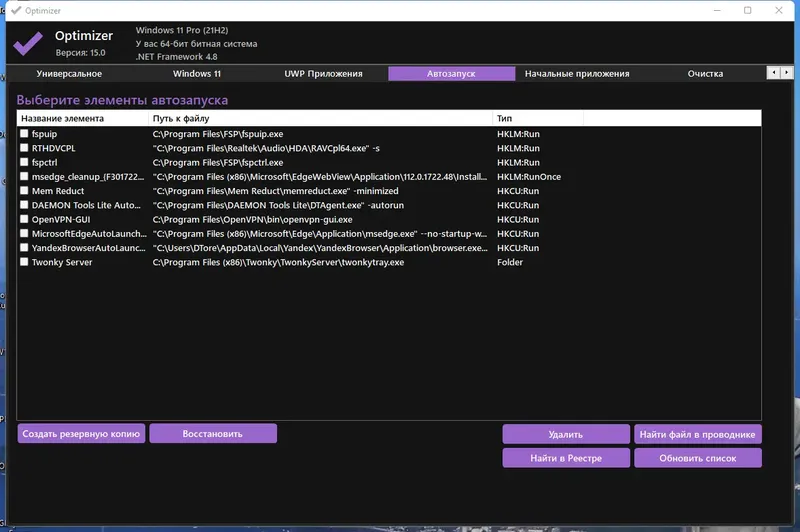800x532 pixels.
Task: Go to the Начальные приложения tab
Action: point(577,73)
